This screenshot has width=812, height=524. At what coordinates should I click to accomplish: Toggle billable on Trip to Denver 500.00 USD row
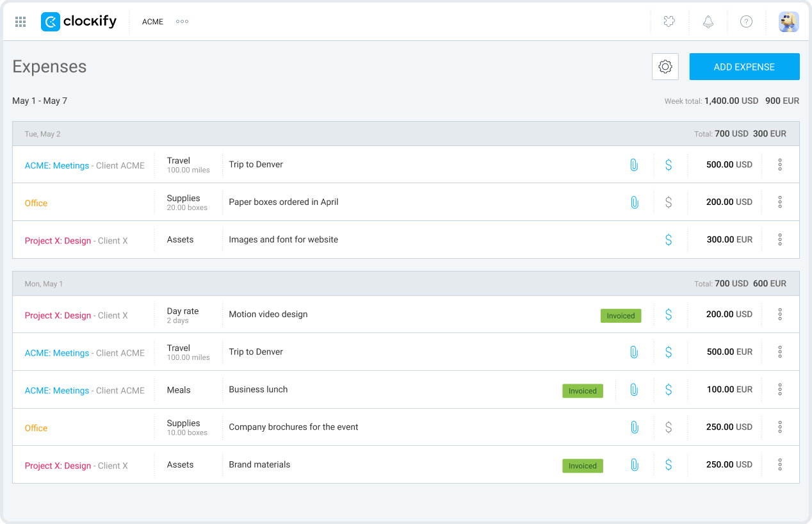pos(669,165)
